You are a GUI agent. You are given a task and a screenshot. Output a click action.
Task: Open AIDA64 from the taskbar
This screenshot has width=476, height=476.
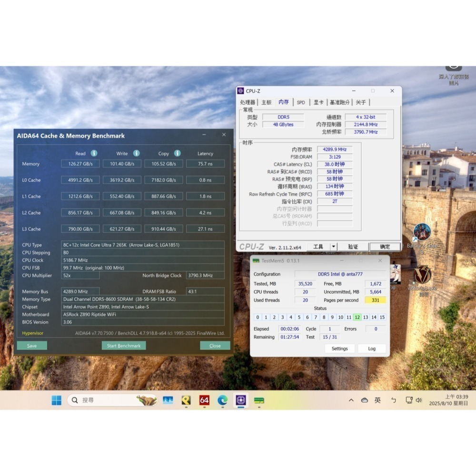[x=204, y=400]
